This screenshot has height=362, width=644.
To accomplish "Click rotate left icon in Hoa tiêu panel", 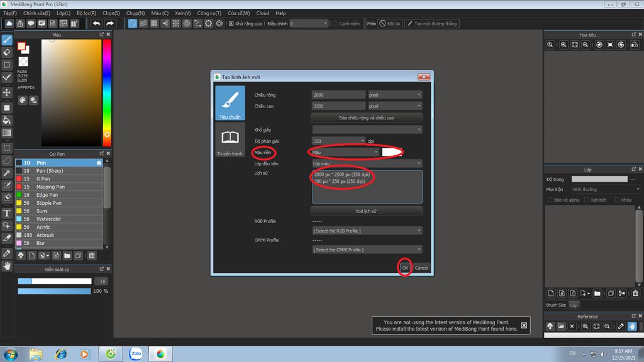I will pos(599,45).
